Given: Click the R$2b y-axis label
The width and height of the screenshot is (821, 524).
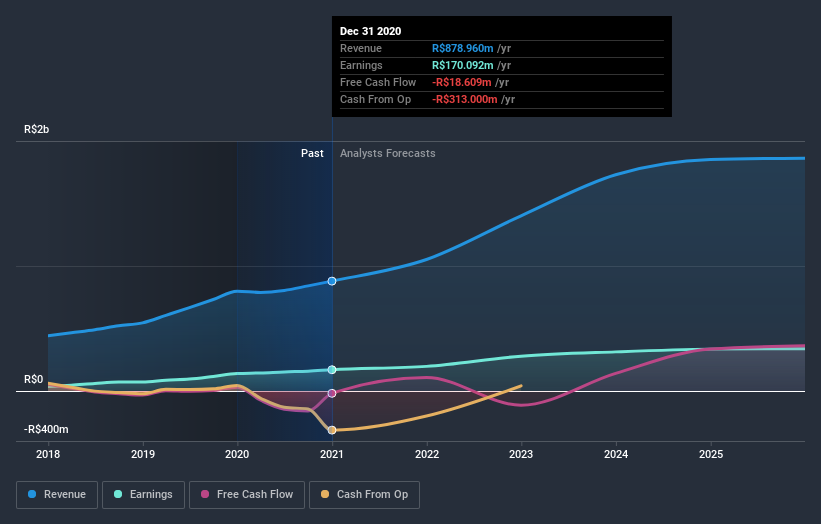Looking at the screenshot, I should coord(37,130).
